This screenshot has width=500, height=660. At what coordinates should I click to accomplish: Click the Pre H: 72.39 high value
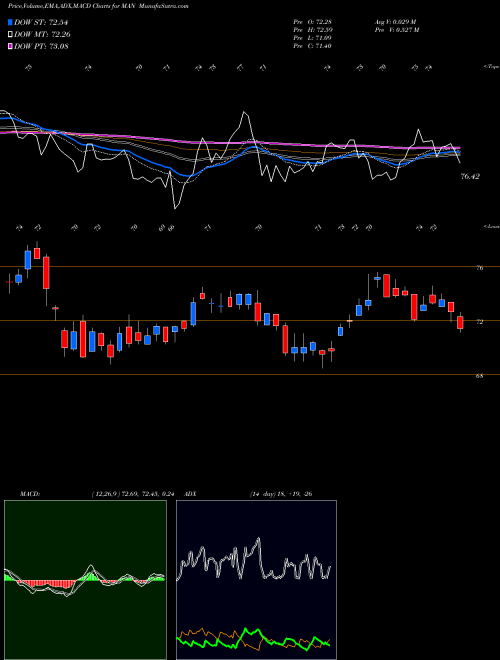coord(312,30)
